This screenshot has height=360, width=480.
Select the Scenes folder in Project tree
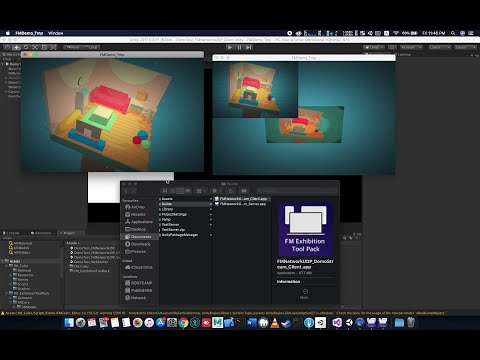pyautogui.click(x=21, y=280)
